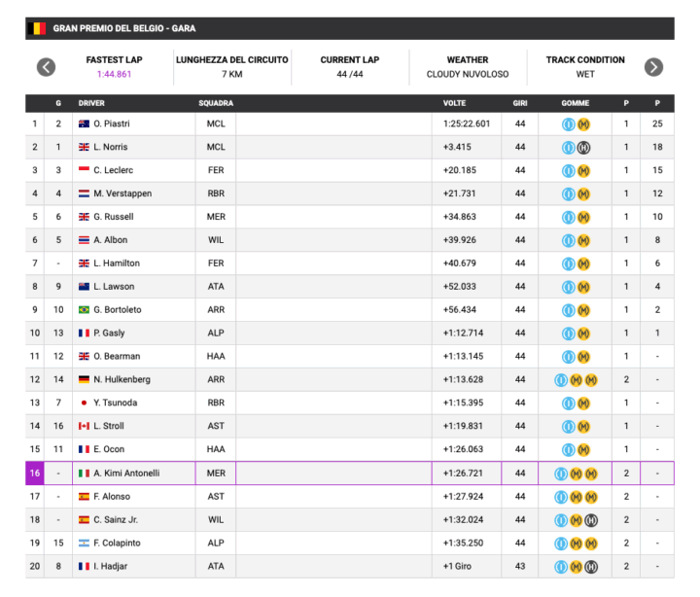Image resolution: width=700 pixels, height=597 pixels.
Task: Click the VOLTE column header
Action: 454,103
